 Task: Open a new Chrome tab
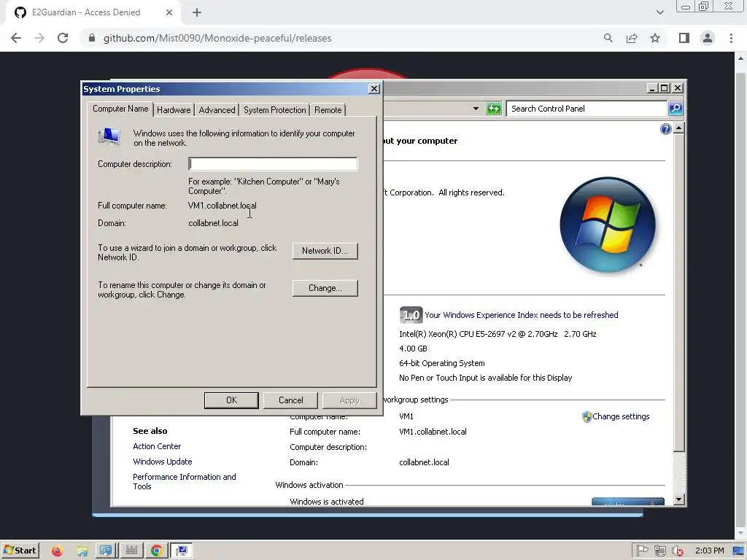(197, 12)
